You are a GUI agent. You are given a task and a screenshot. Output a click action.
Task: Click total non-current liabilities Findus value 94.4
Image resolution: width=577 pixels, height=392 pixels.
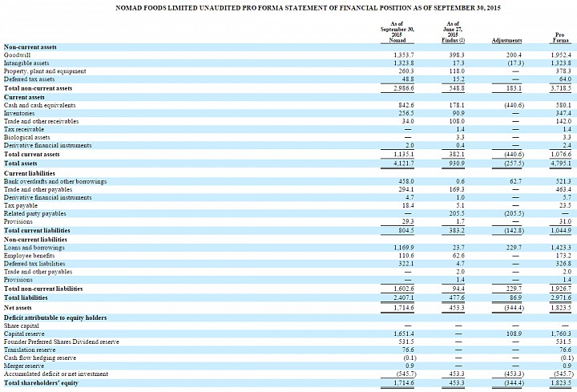click(x=458, y=289)
